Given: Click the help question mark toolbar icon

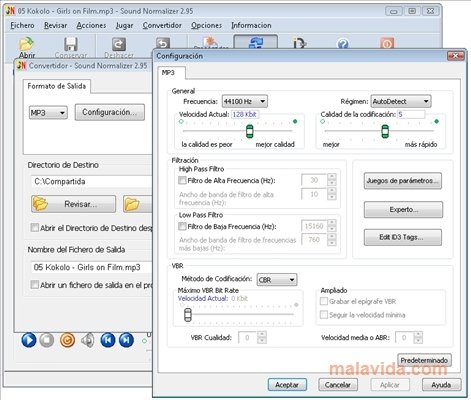Looking at the screenshot, I should [x=343, y=43].
